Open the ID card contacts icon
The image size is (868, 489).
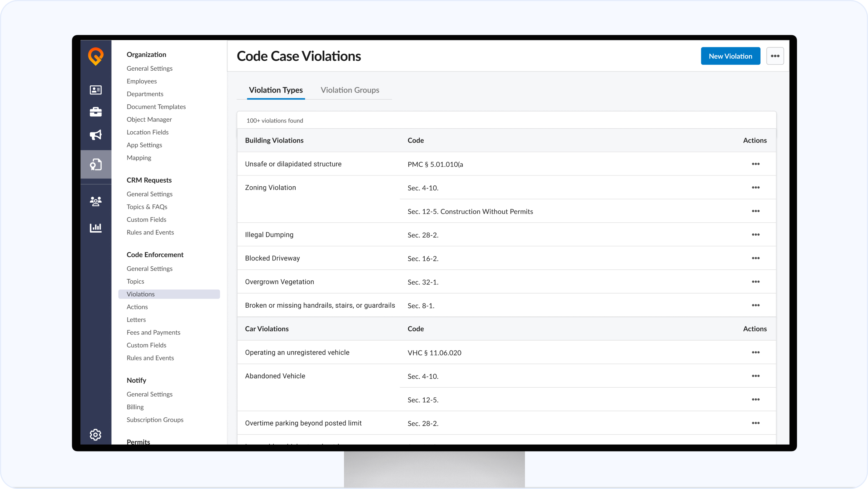point(96,90)
